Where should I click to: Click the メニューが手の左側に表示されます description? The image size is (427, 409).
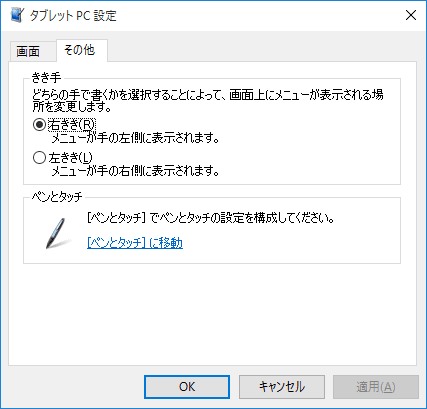[x=135, y=138]
